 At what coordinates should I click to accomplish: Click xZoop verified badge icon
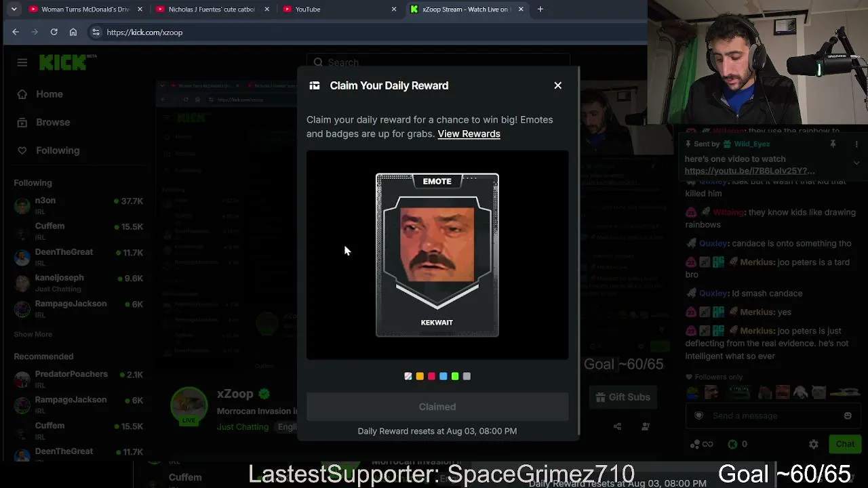click(264, 394)
